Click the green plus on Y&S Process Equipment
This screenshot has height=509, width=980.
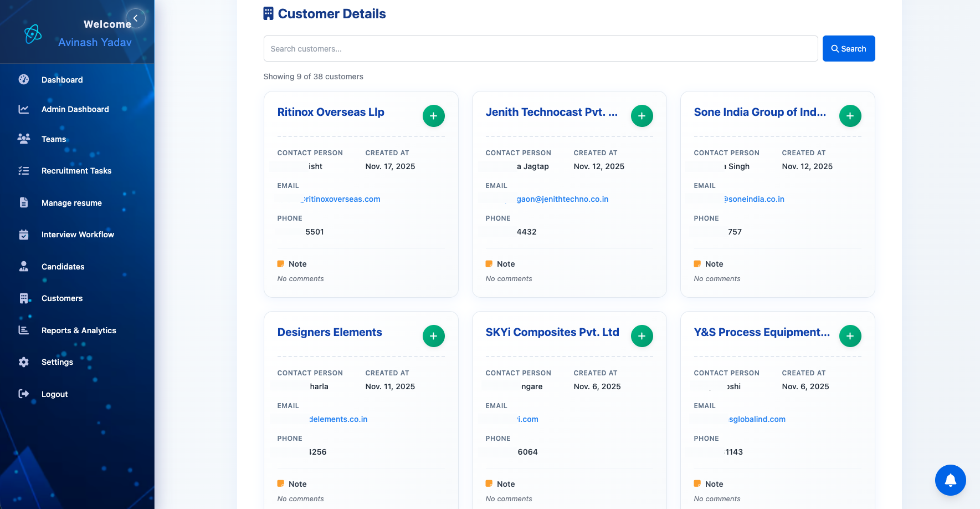(x=850, y=336)
